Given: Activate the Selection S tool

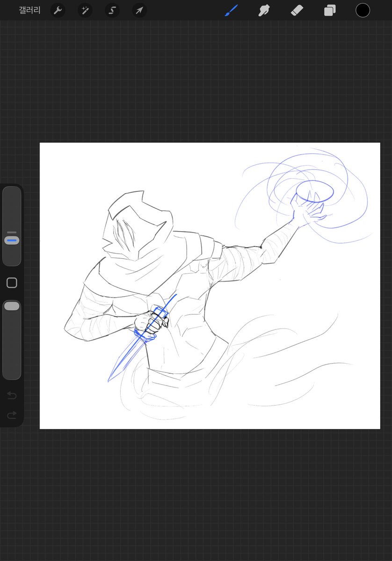Looking at the screenshot, I should point(112,10).
